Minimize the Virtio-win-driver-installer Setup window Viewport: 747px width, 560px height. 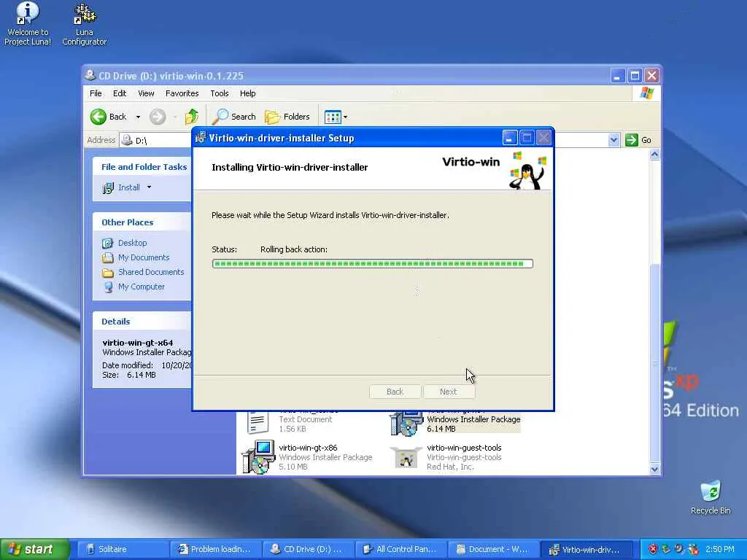pyautogui.click(x=510, y=138)
